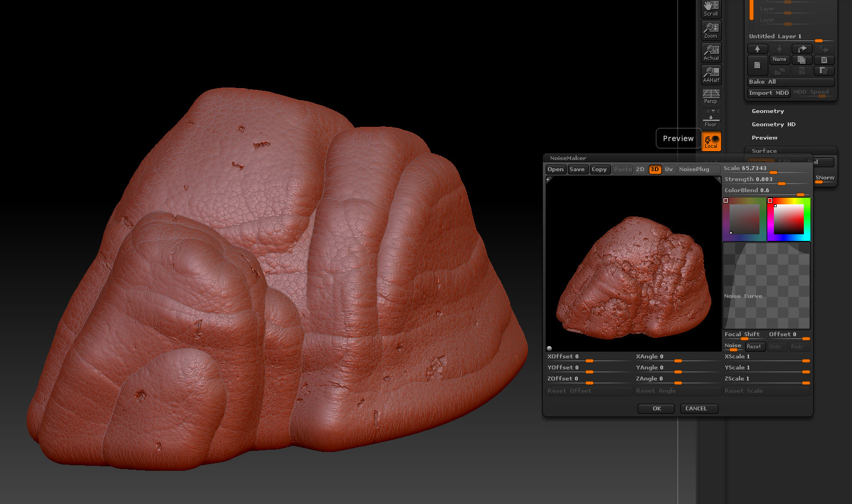Adjust the XOffset slider
Viewport: 852px width, 504px height.
click(589, 357)
